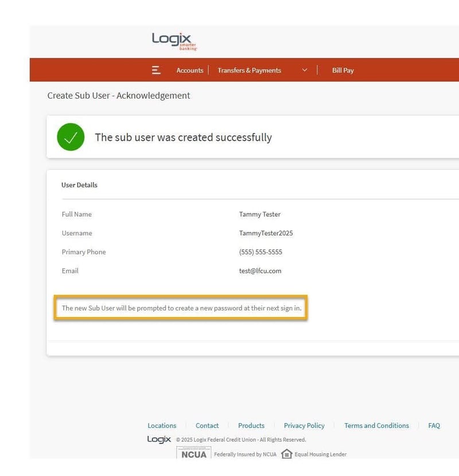
Task: Click the highlighted new password notice
Action: click(181, 308)
